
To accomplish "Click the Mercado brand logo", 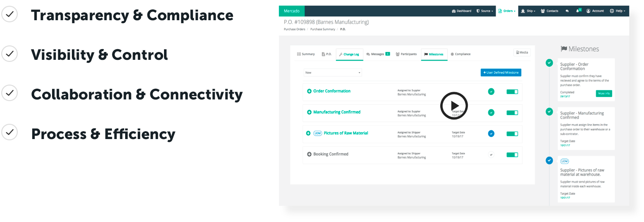I will coord(292,11).
